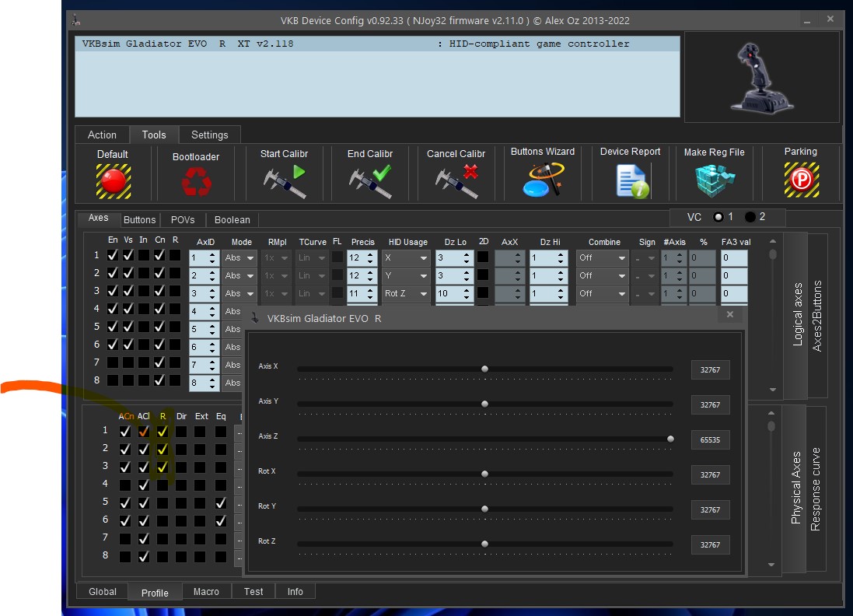
Task: Select the Axes2Buttons vertical tab
Action: 817,316
